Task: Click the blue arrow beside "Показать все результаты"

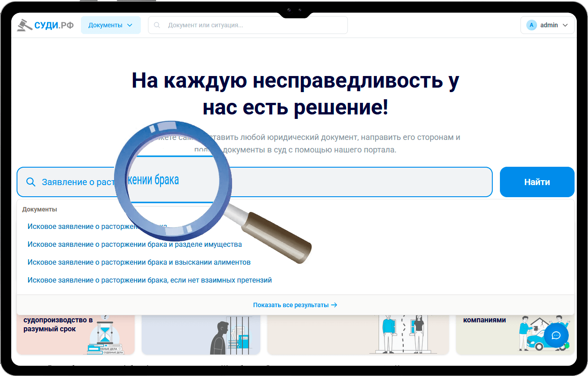Action: click(x=334, y=304)
